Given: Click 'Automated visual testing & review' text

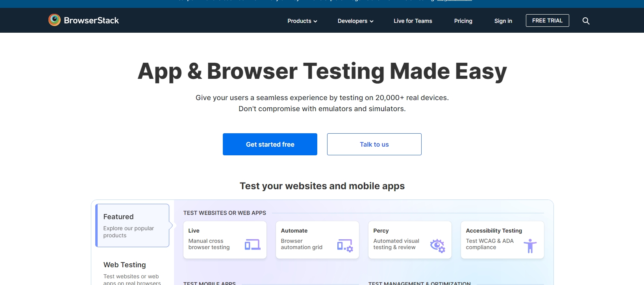Looking at the screenshot, I should tap(396, 244).
